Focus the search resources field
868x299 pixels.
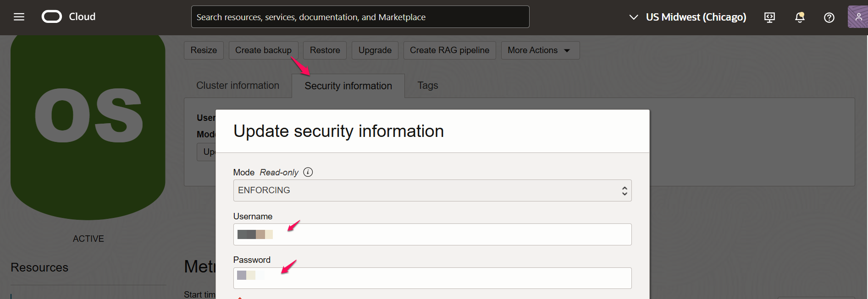360,17
